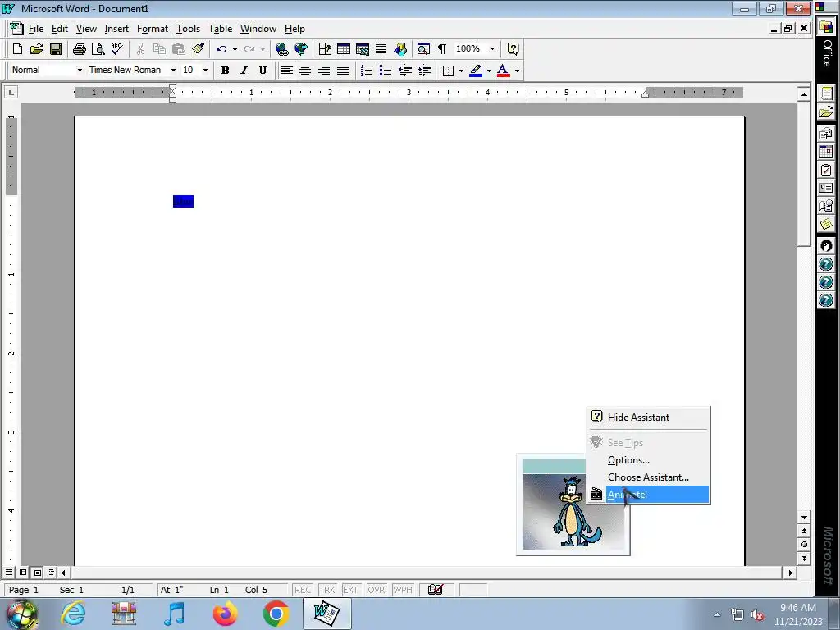Apply the outside border button
This screenshot has width=840, height=630.
point(449,71)
